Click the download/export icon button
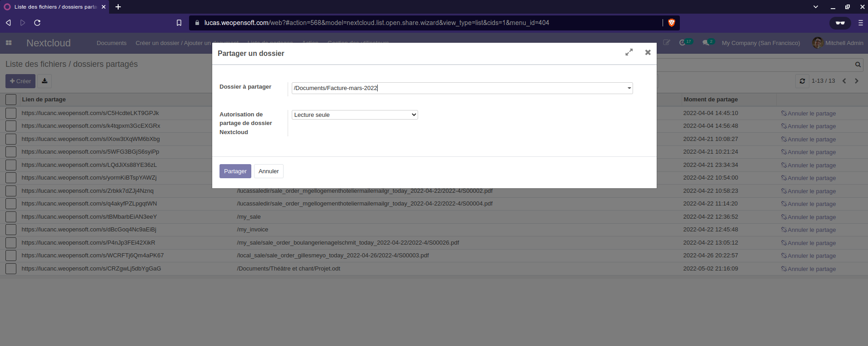 pos(45,81)
